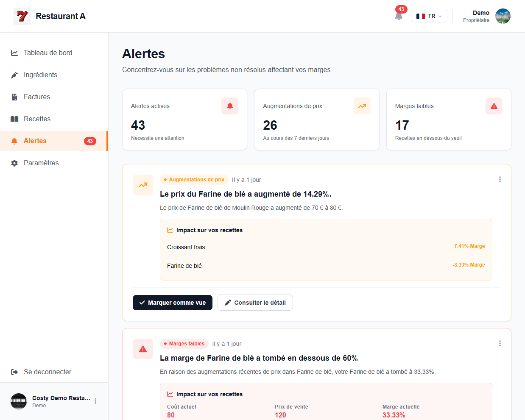Click the Restaurant A logo
Screen dimensions: 525x420
tap(22, 16)
